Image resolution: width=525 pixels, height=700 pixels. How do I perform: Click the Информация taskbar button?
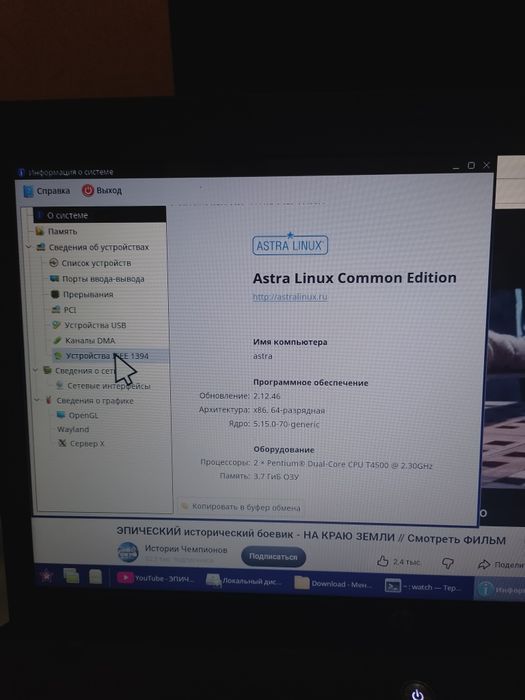pyautogui.click(x=499, y=589)
